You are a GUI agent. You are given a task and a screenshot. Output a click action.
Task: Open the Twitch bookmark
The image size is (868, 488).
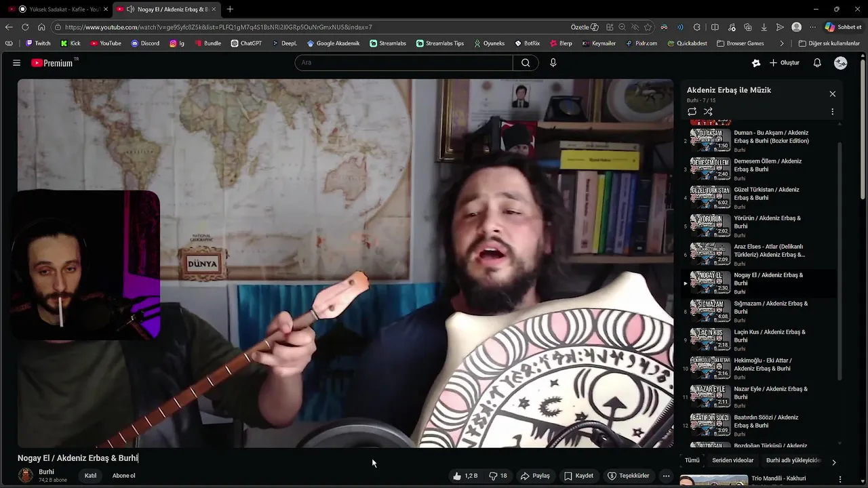coord(38,43)
